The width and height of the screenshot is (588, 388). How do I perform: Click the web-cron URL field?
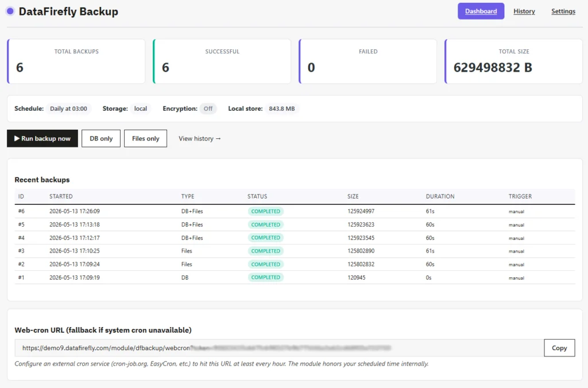[x=280, y=348]
